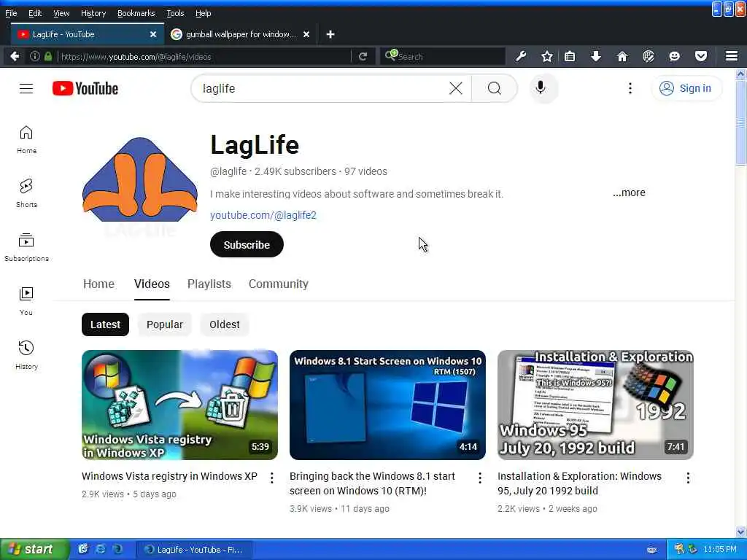Viewport: 747px width, 560px height.
Task: Open the wrench developer tools icon
Action: (x=521, y=57)
